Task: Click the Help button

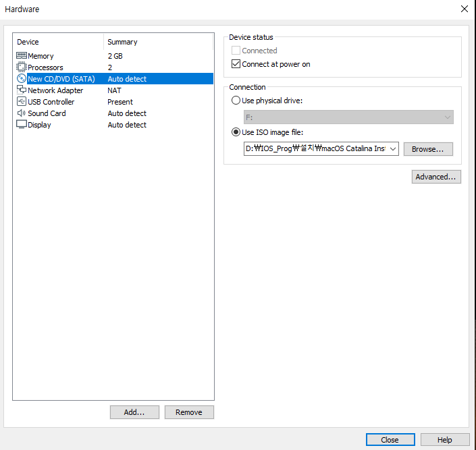Action: tap(444, 440)
